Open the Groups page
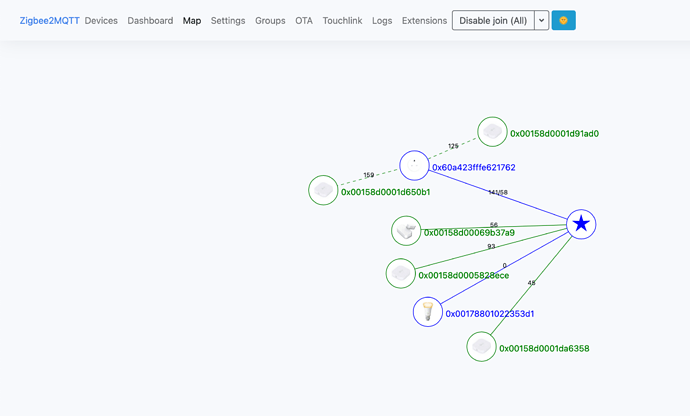The image size is (690, 416). click(270, 21)
